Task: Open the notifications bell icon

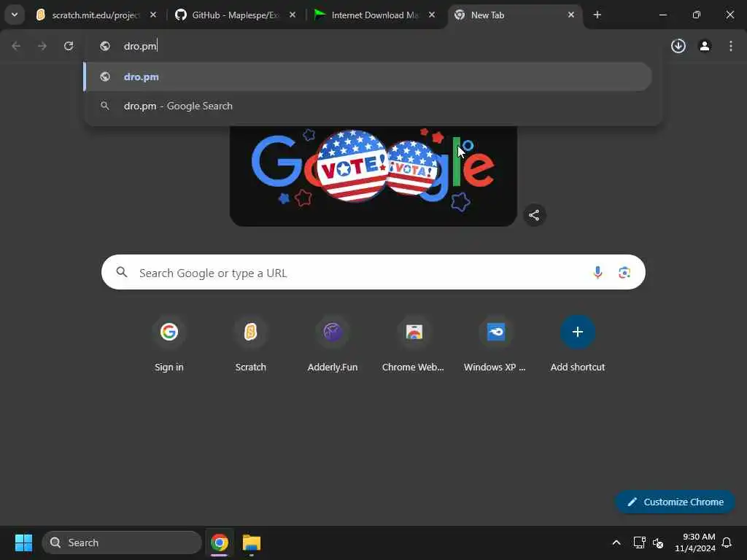Action: 727,542
